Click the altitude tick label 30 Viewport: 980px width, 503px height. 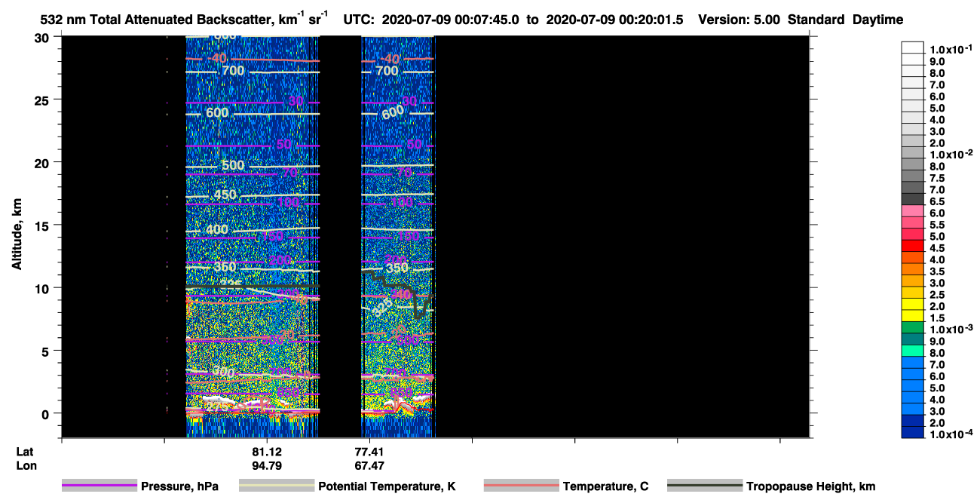coord(44,37)
